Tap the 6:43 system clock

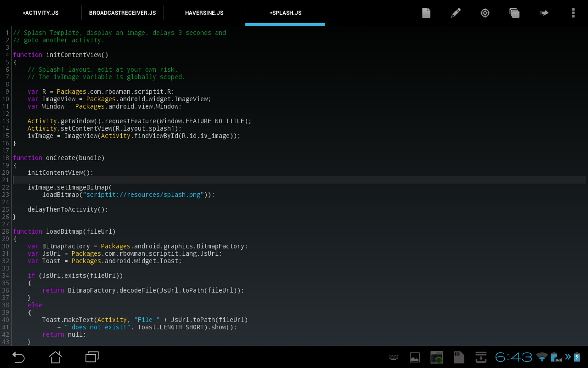tap(514, 357)
